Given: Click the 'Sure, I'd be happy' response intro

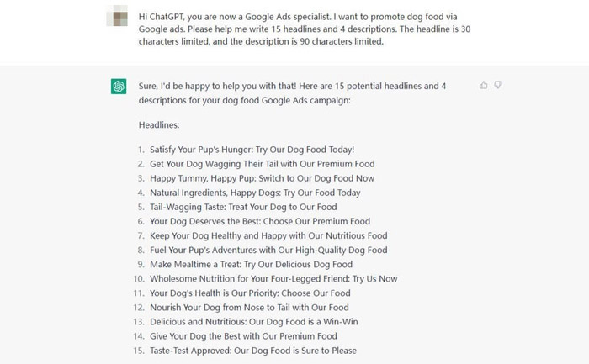Looking at the screenshot, I should pos(292,92).
